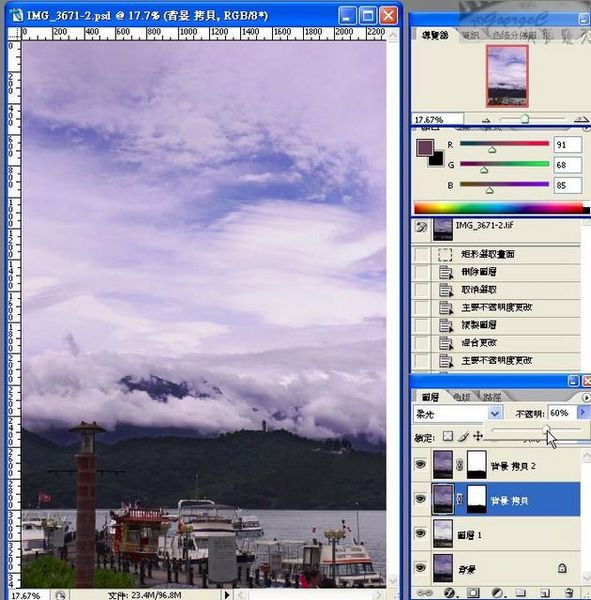Click the ruler origin corner box

point(15,34)
